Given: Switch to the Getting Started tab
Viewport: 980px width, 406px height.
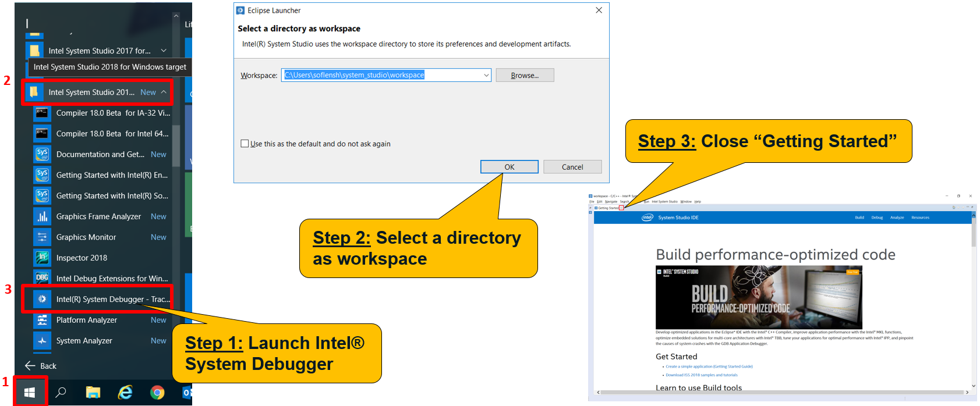Looking at the screenshot, I should tap(608, 208).
